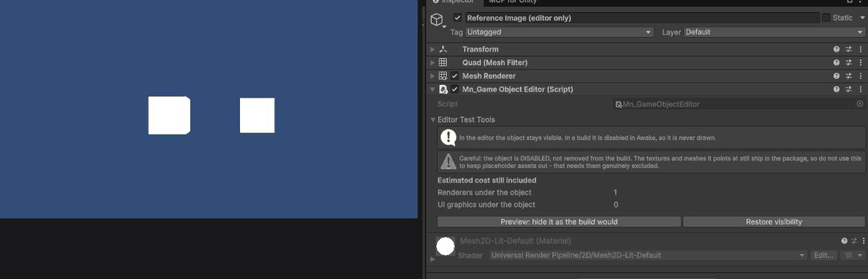
Task: Open the Mesh2D-Lit-Default material three-dot menu
Action: (x=863, y=240)
